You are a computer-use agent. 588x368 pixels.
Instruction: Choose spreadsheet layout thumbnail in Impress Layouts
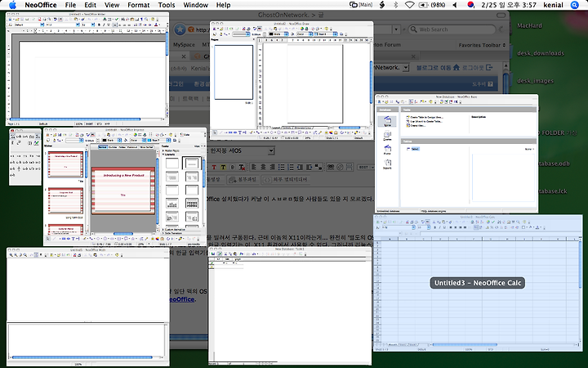[192, 203]
